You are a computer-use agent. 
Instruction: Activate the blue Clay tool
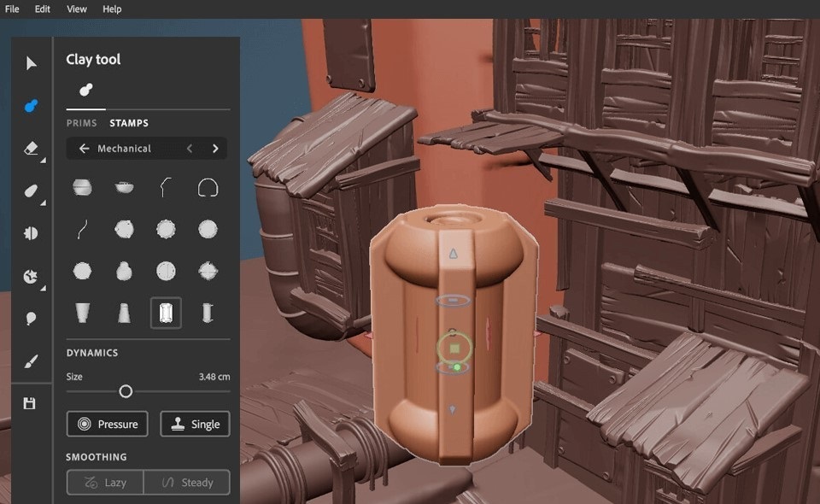pyautogui.click(x=32, y=106)
